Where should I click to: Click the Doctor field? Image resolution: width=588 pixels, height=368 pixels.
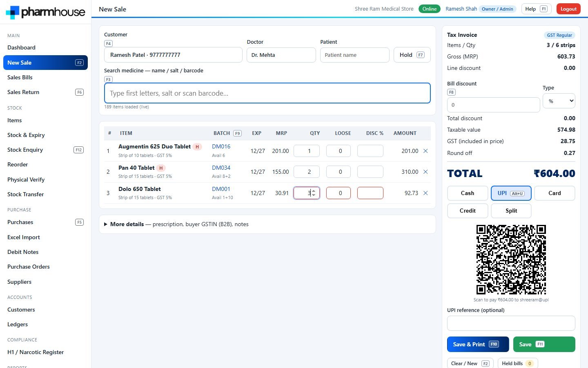281,55
